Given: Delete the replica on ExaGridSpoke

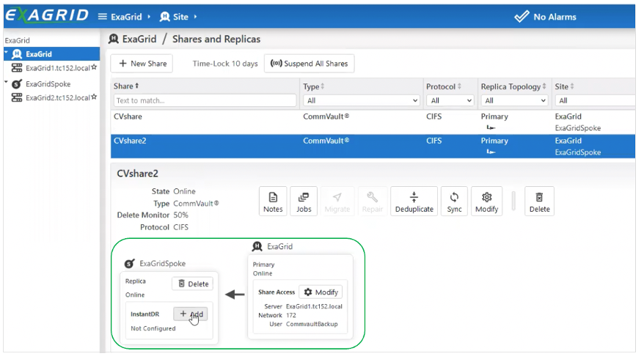Looking at the screenshot, I should [193, 284].
